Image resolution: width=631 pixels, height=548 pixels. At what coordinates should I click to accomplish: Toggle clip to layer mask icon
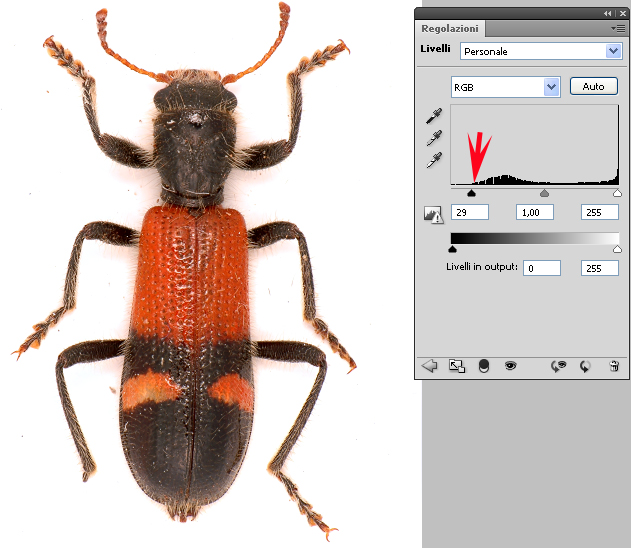click(x=483, y=366)
